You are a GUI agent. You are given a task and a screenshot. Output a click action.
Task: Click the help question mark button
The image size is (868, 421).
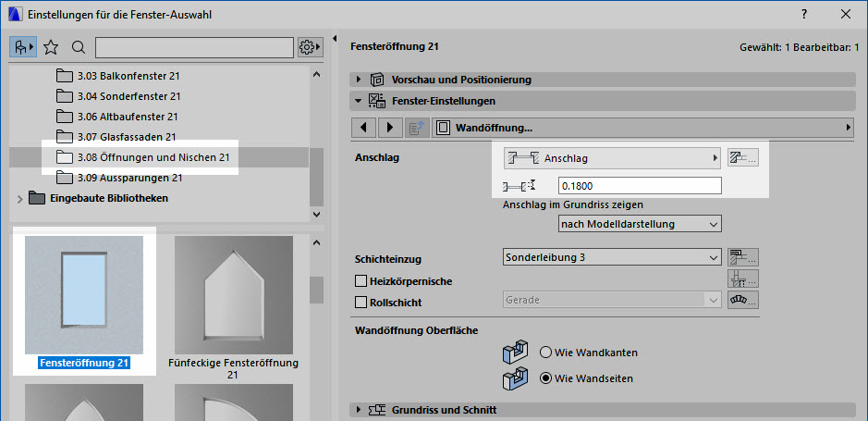[804, 15]
